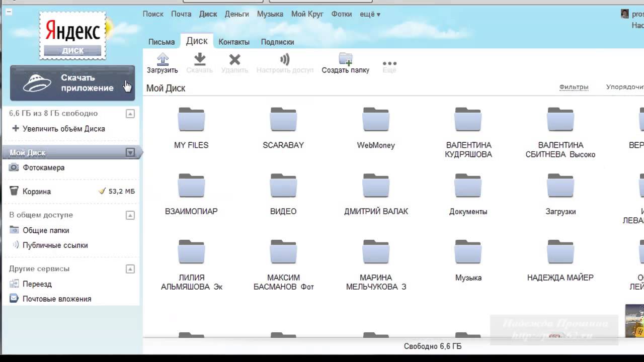Open the ДМИТРИЙ ВАЛАК folder
This screenshot has width=644, height=362.
pyautogui.click(x=376, y=186)
